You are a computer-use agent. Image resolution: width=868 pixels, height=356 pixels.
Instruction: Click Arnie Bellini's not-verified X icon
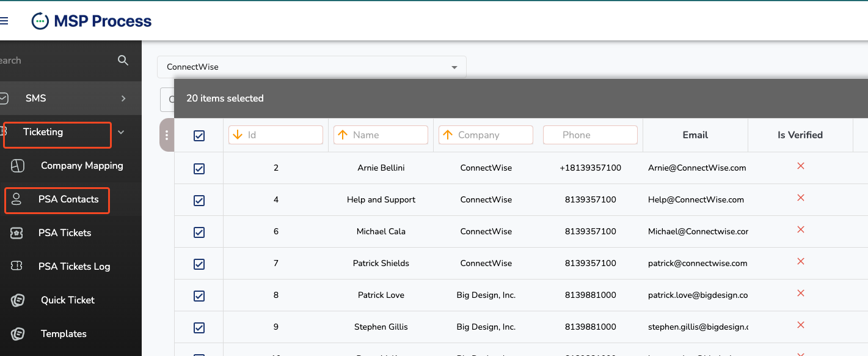pos(801,166)
